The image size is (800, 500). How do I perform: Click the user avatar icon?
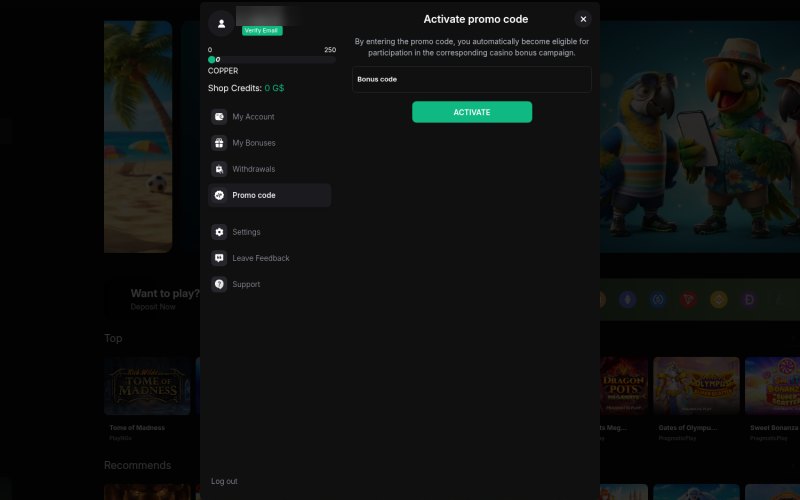point(221,23)
